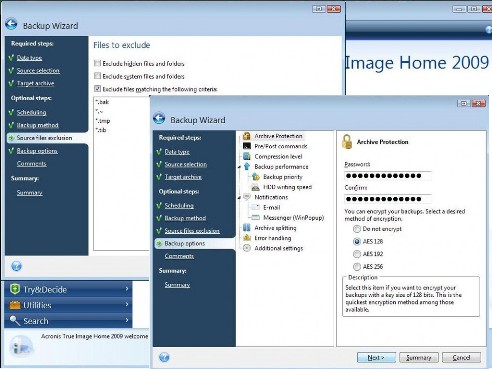Click the Next button

pyautogui.click(x=376, y=357)
